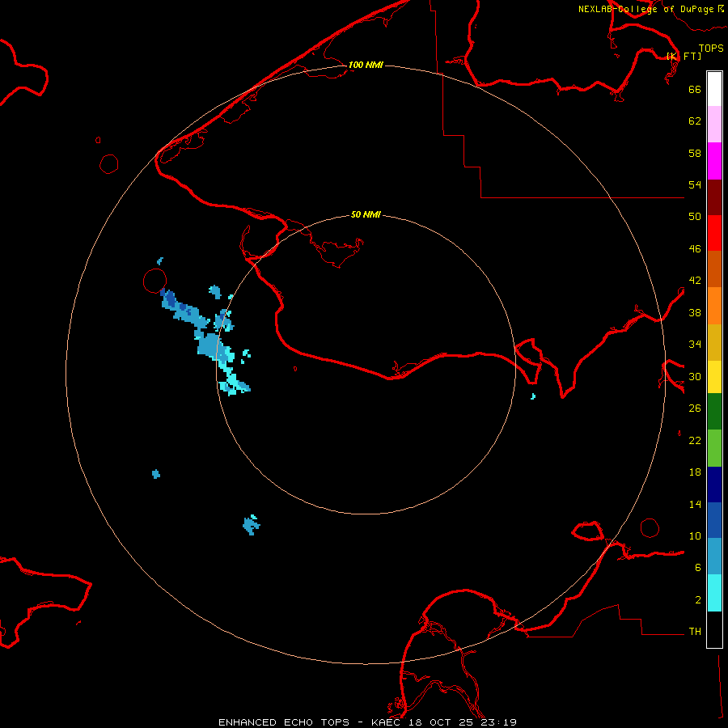Image resolution: width=728 pixels, height=728 pixels.
Task: Click the scale label "TH"
Action: [x=695, y=632]
